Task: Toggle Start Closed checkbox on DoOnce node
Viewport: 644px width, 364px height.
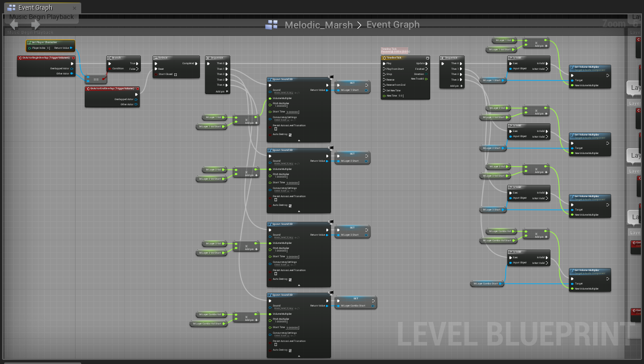Action: [175, 74]
